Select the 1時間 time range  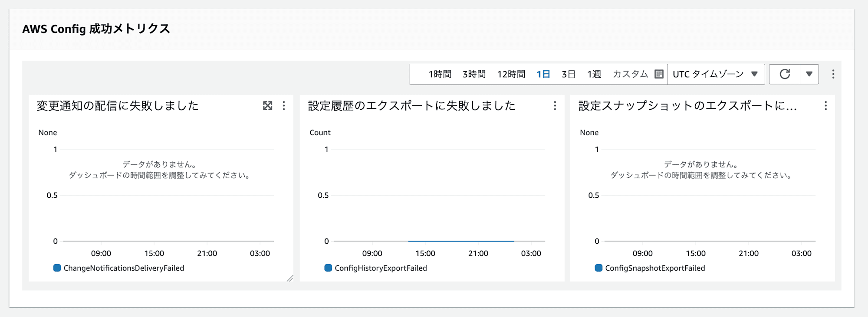440,74
